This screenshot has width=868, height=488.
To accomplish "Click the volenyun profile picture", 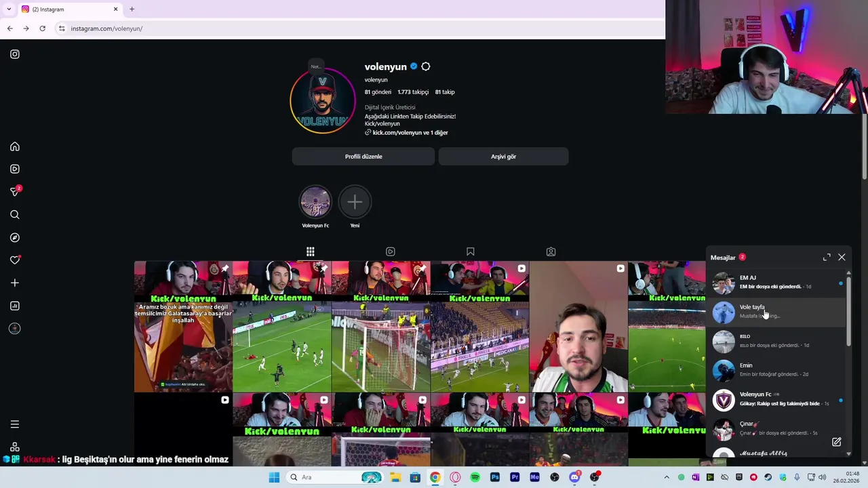I will point(323,100).
